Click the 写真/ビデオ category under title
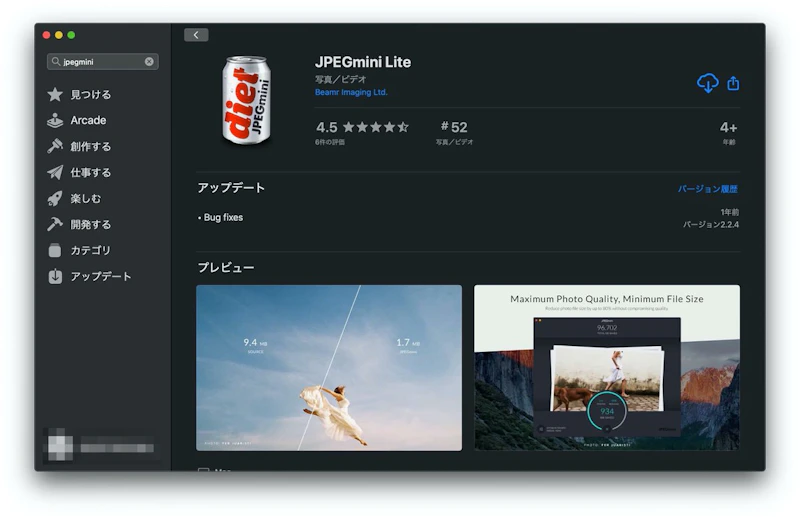Screen dimensions: 800x517 click(x=340, y=79)
